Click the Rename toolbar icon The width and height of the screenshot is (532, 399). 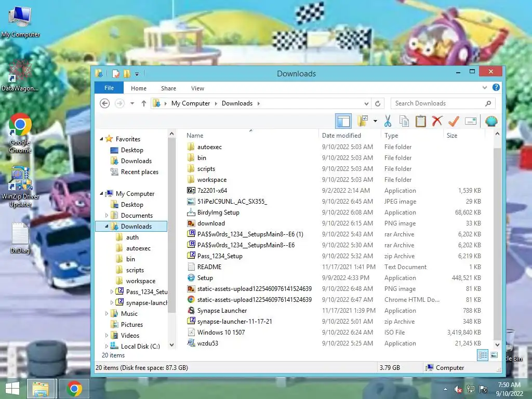click(471, 121)
